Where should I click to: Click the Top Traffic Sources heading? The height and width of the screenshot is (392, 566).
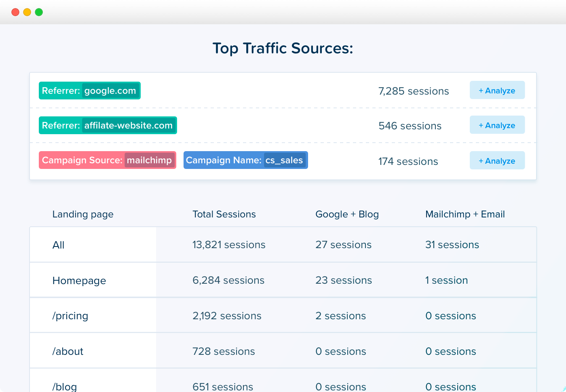tap(283, 48)
